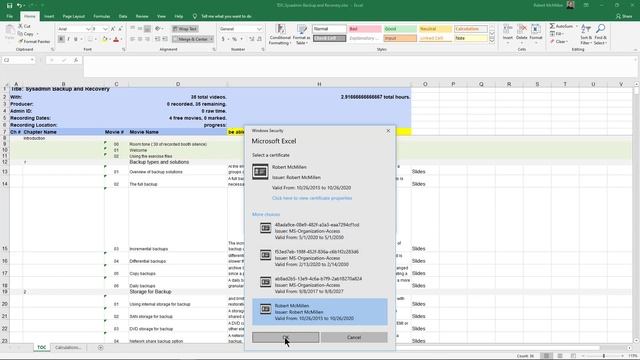Open the font size dropdown

tap(105, 29)
